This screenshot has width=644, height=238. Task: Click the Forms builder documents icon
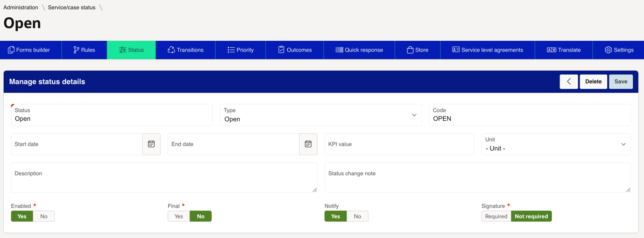[x=11, y=50]
